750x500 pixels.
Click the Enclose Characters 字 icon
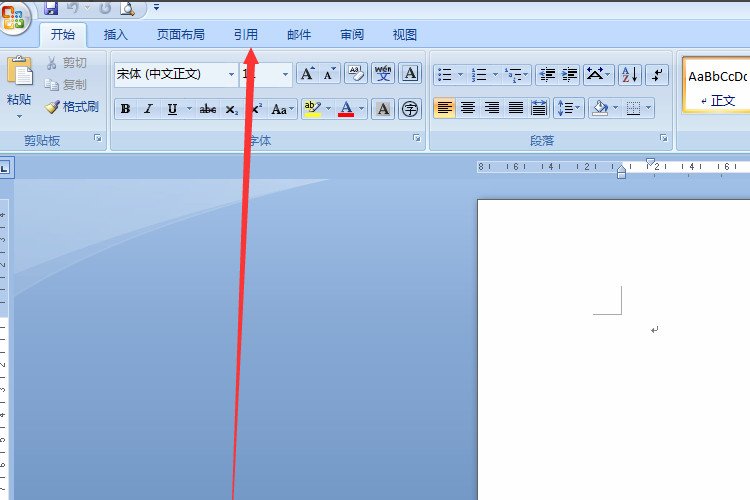pos(410,109)
